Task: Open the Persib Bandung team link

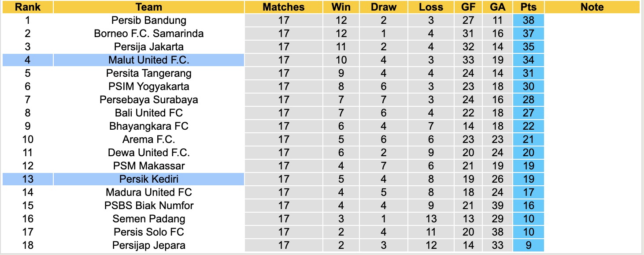Action: pos(149,20)
